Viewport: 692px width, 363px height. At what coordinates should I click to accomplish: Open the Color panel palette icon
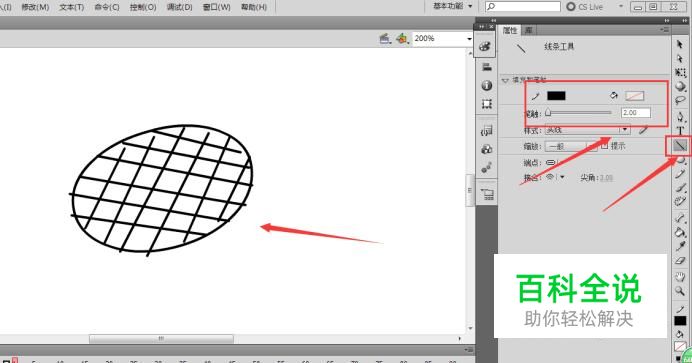click(x=485, y=46)
